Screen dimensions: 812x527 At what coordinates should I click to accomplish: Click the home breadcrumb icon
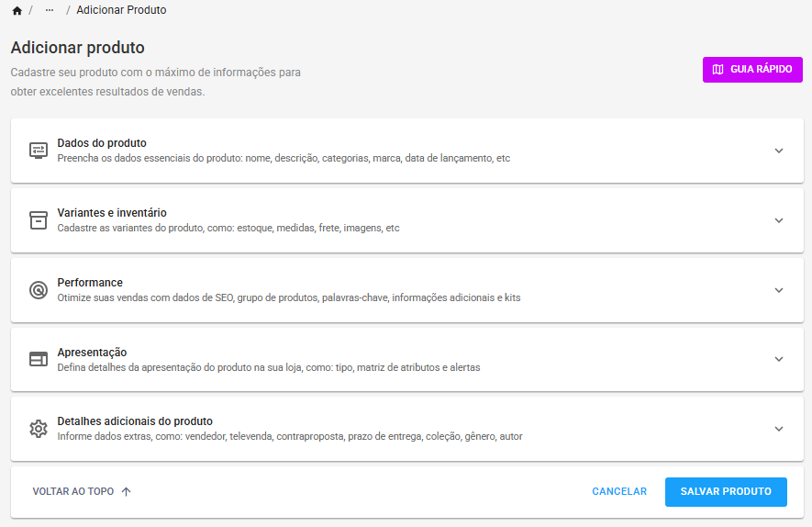point(17,10)
